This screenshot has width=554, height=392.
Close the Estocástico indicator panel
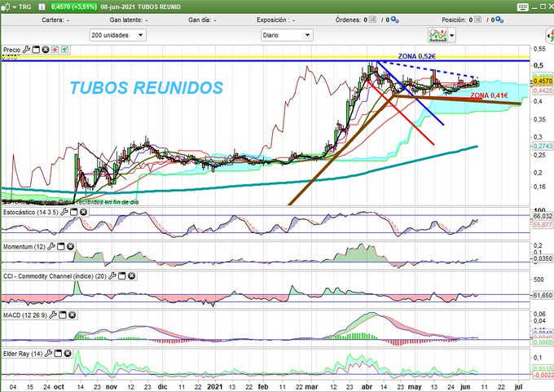(x=83, y=212)
